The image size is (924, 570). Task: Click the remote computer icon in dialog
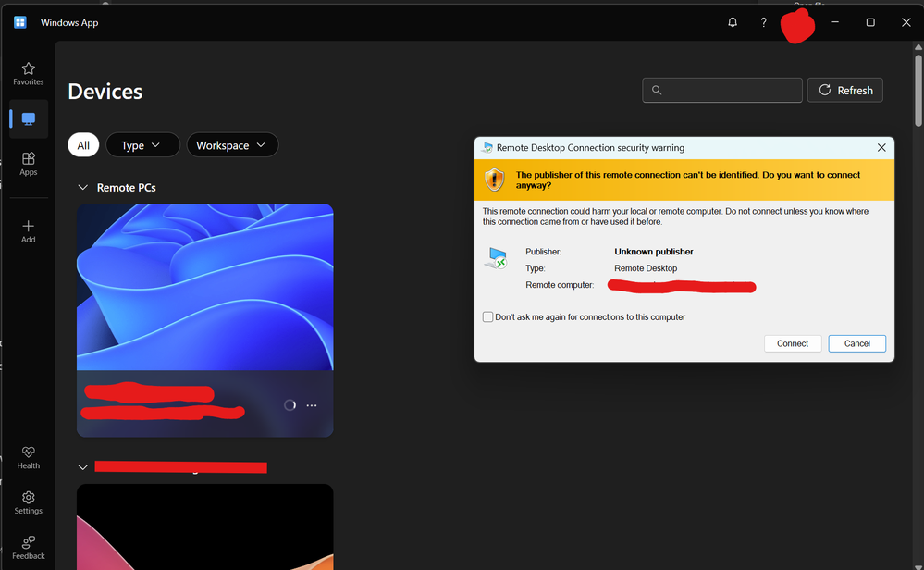497,258
